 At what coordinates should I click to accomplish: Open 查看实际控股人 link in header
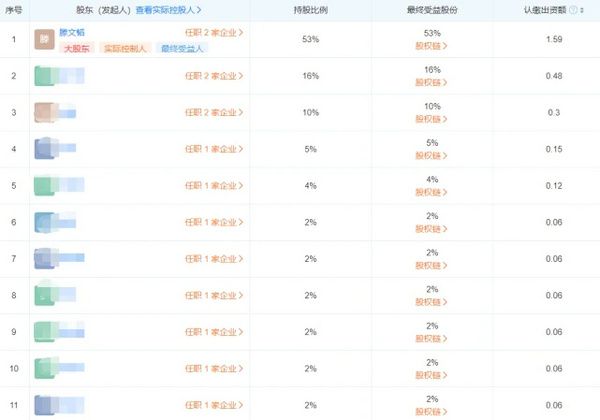pos(168,10)
